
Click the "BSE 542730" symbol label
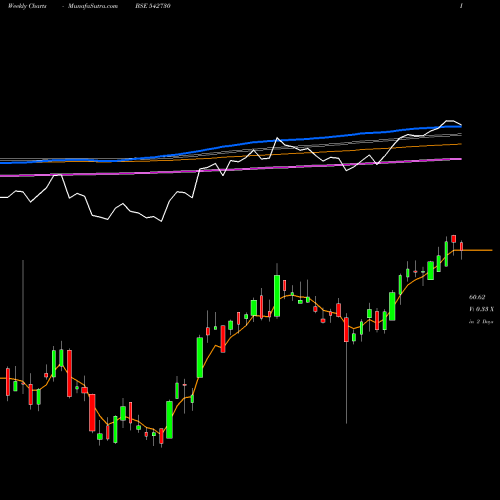pyautogui.click(x=153, y=6)
